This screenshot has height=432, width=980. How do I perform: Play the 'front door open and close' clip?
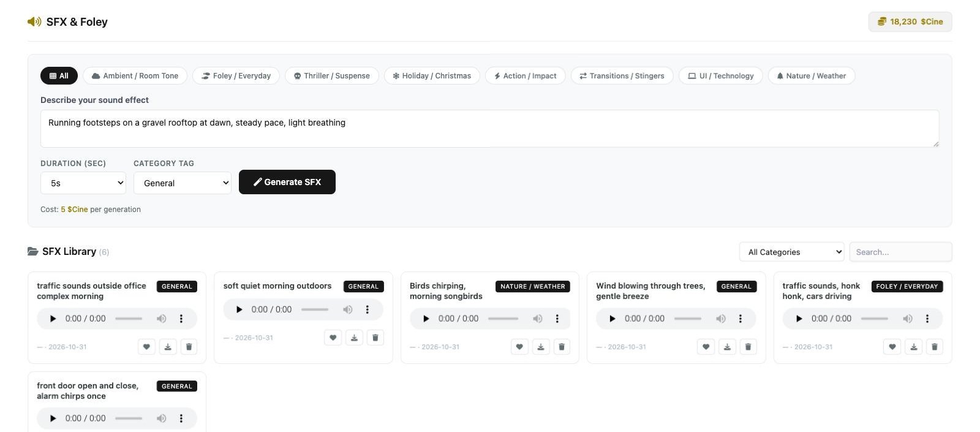tap(53, 419)
